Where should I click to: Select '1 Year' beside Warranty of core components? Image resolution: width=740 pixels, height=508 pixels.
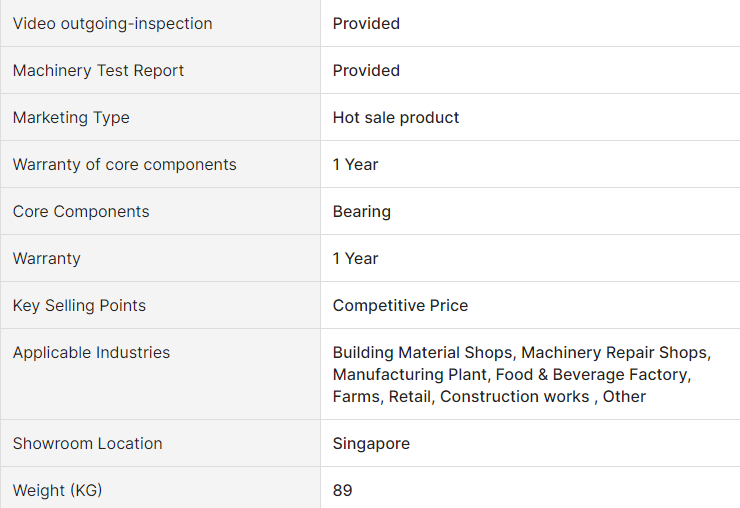(x=355, y=164)
